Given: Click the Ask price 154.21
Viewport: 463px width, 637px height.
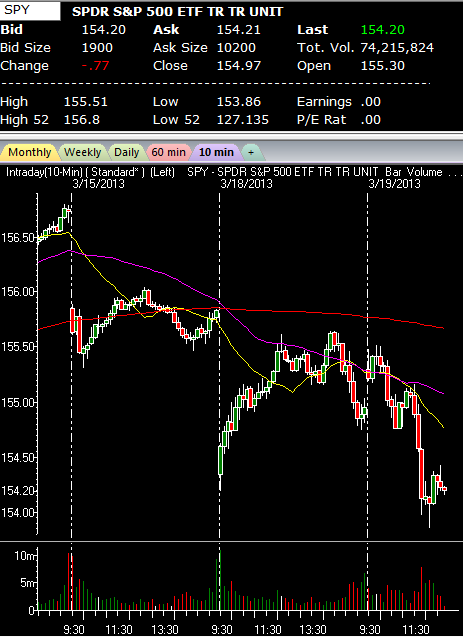Looking at the screenshot, I should tap(238, 30).
